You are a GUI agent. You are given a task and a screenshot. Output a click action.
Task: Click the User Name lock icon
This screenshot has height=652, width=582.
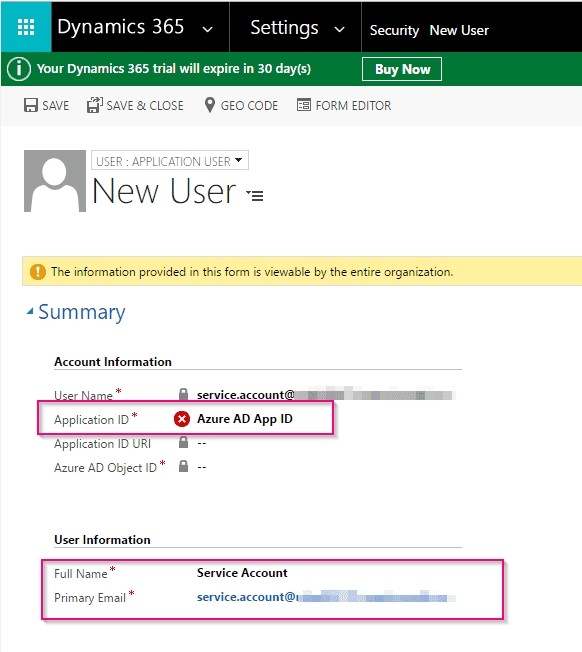coord(183,394)
